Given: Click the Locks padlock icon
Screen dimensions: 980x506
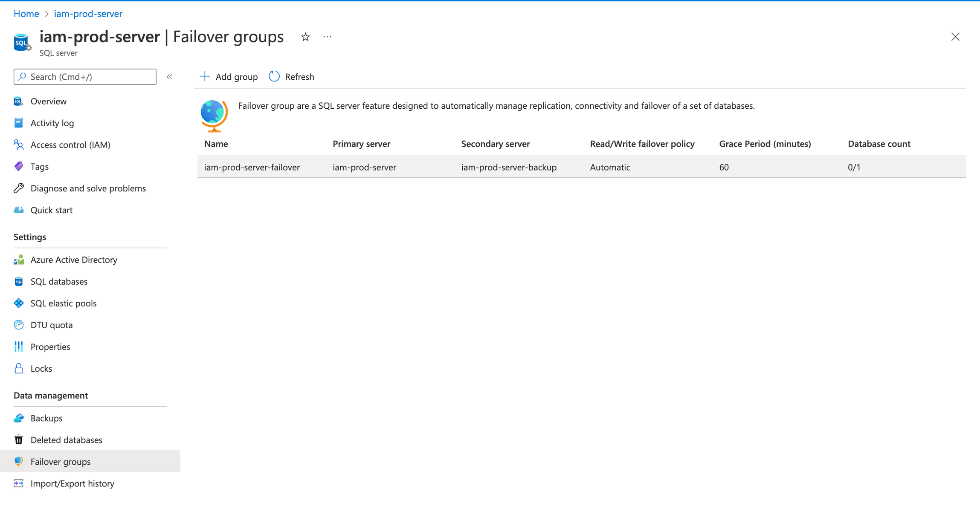Looking at the screenshot, I should [x=18, y=368].
